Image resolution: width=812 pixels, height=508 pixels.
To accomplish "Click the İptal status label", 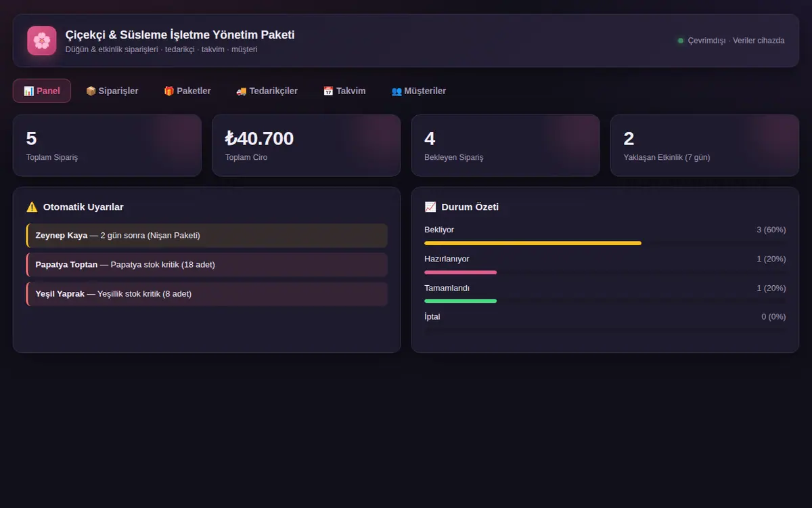I will (432, 316).
